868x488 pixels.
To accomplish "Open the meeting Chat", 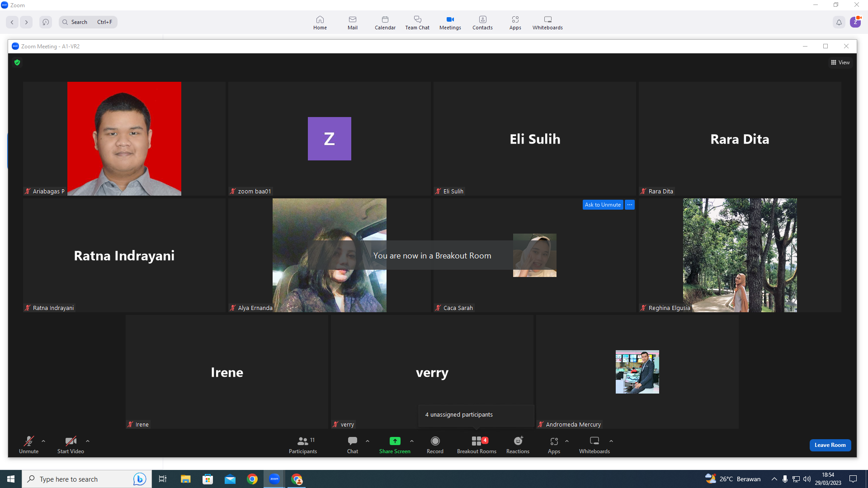I will [x=353, y=445].
